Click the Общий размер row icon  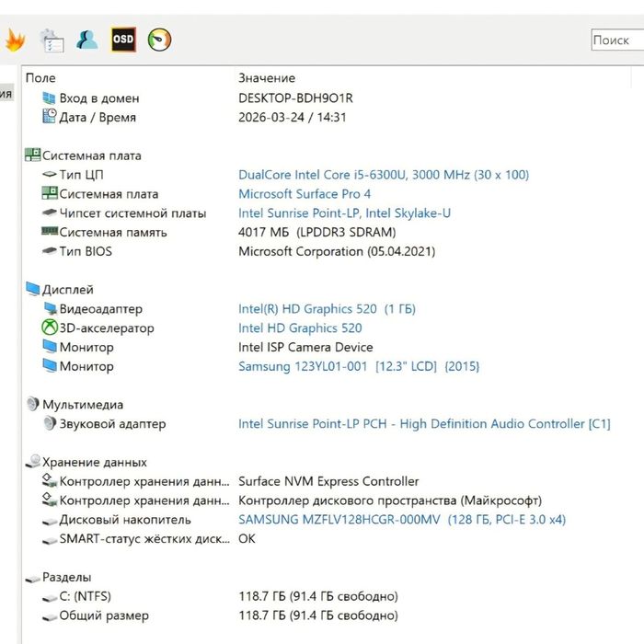(x=50, y=617)
